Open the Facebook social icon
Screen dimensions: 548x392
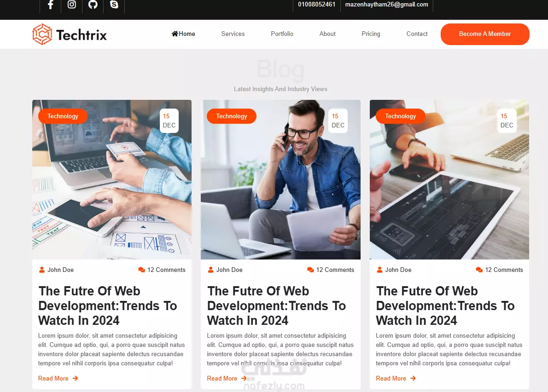click(x=51, y=5)
